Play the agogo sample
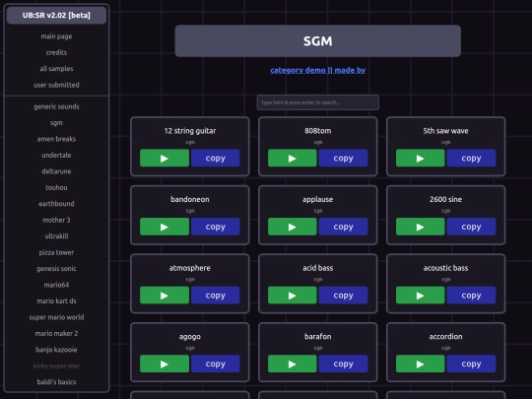Screen dimensions: 532x399 pos(165,364)
